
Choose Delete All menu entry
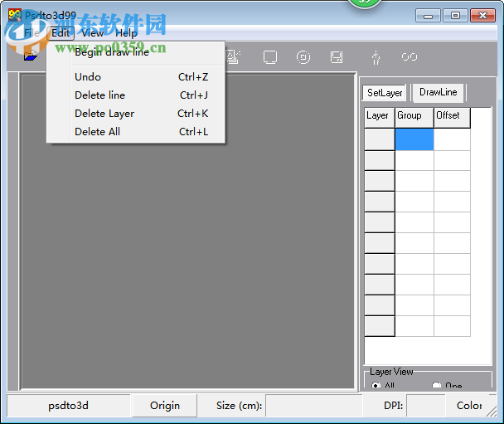coord(135,132)
